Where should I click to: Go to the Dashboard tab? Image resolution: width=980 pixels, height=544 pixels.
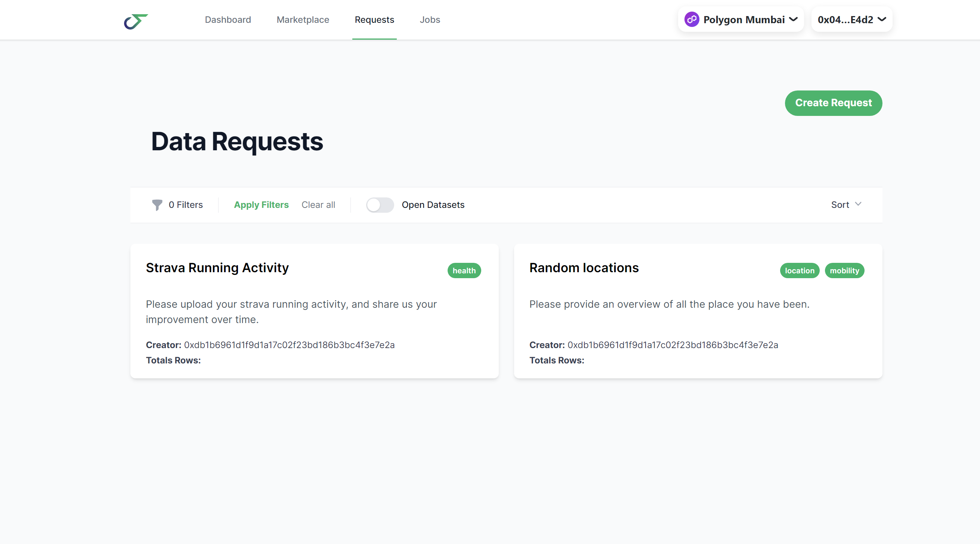(228, 20)
